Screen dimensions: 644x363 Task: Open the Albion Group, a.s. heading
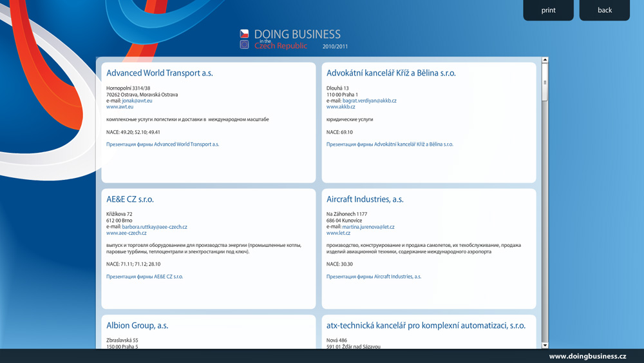(137, 326)
